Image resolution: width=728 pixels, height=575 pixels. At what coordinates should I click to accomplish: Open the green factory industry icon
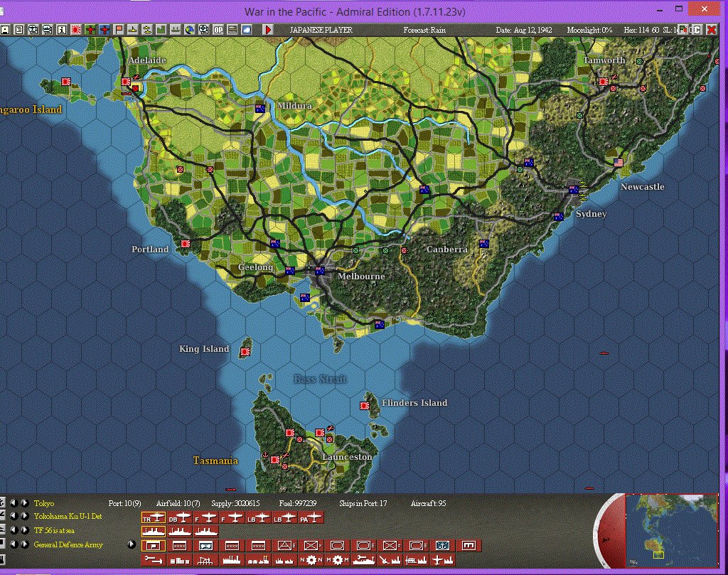tap(161, 30)
